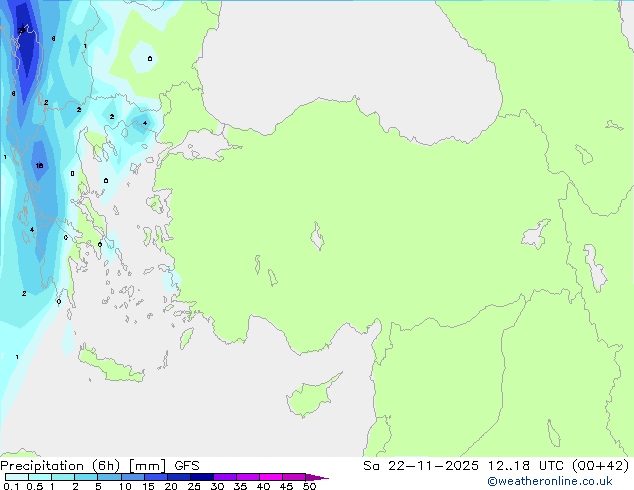Image resolution: width=634 pixels, height=490 pixels.
Task: Click the 0.1–0.5 mm legend color swatch
Action: tap(17, 477)
